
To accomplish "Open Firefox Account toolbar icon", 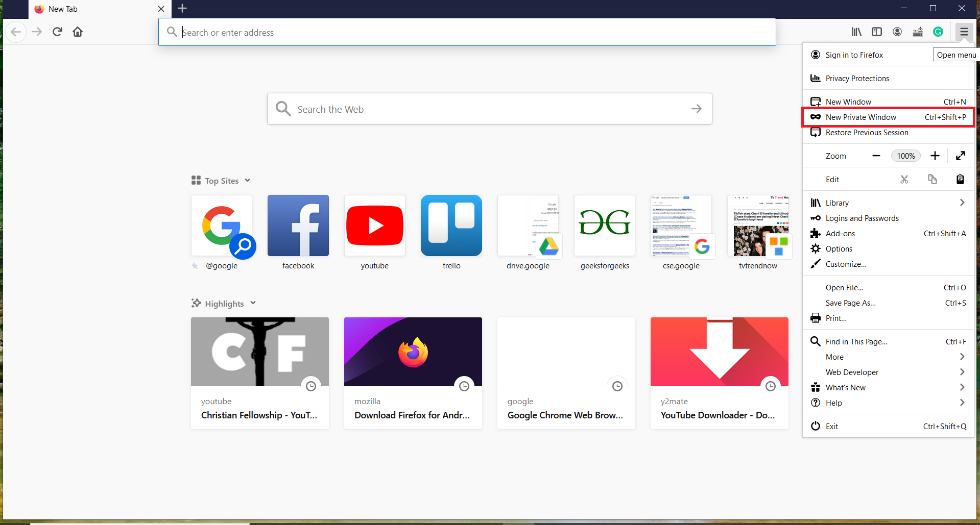I will (x=897, y=32).
